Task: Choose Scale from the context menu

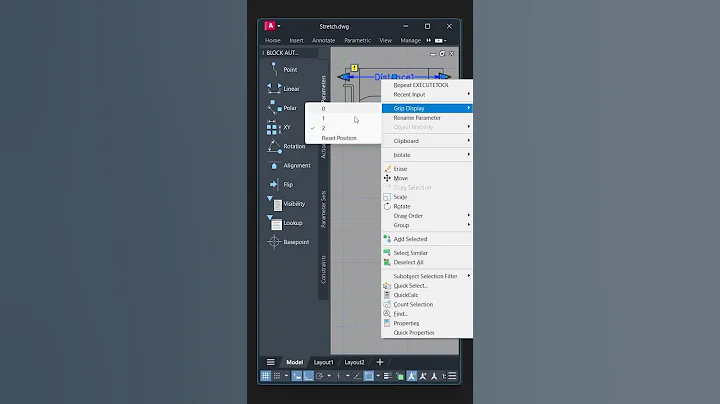Action: [427, 197]
